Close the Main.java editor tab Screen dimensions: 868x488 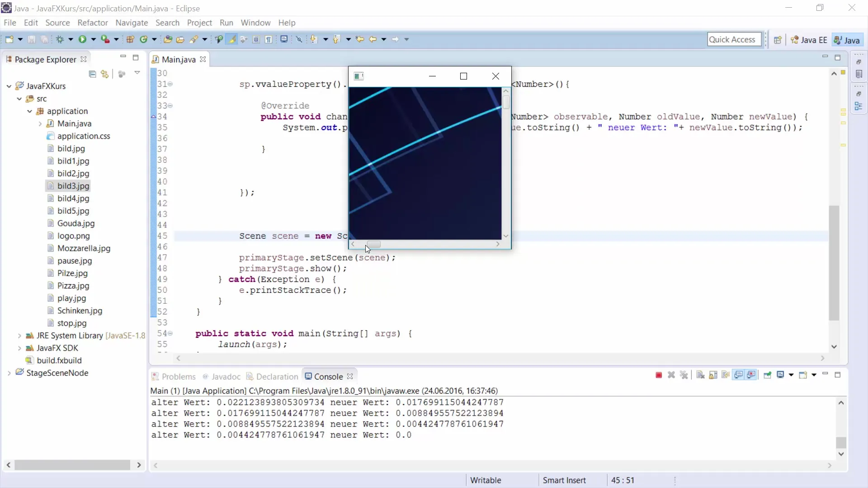click(x=203, y=59)
